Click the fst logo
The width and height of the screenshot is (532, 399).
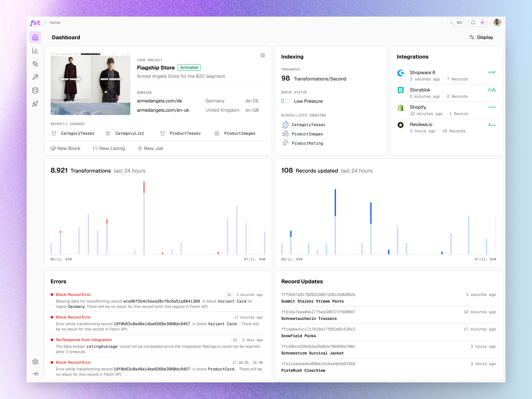pos(35,23)
